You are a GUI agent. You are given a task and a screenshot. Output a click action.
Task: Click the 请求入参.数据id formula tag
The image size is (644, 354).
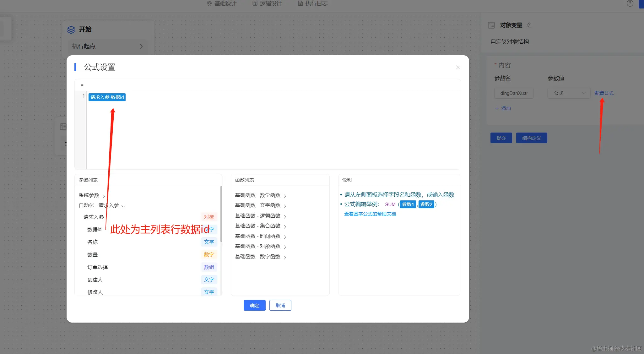pyautogui.click(x=107, y=97)
